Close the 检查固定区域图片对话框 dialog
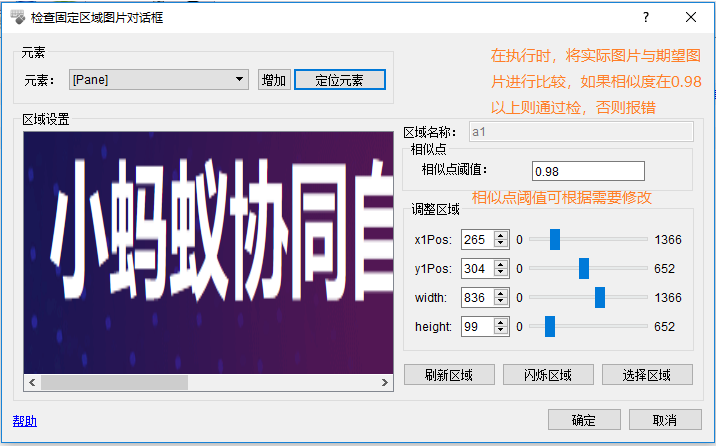719x446 pixels. [x=691, y=17]
